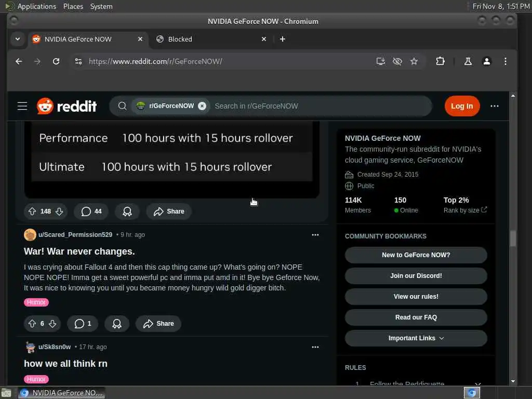The height and width of the screenshot is (399, 532).
Task: Open options for War never changes post
Action: [315, 235]
